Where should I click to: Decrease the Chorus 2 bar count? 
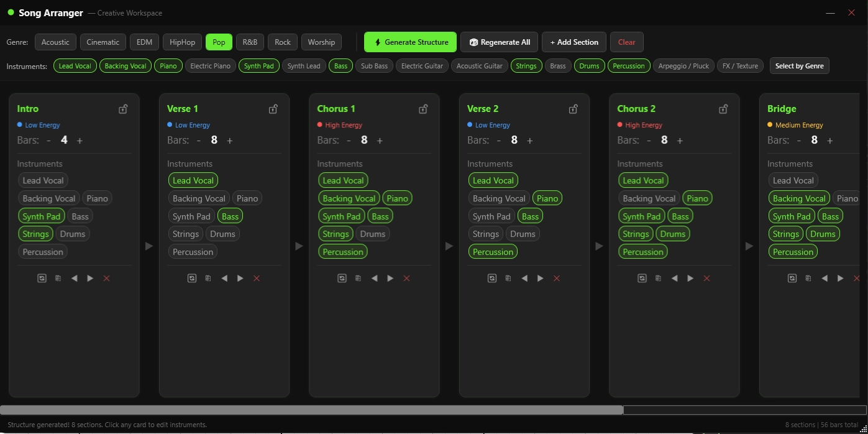[x=649, y=141]
